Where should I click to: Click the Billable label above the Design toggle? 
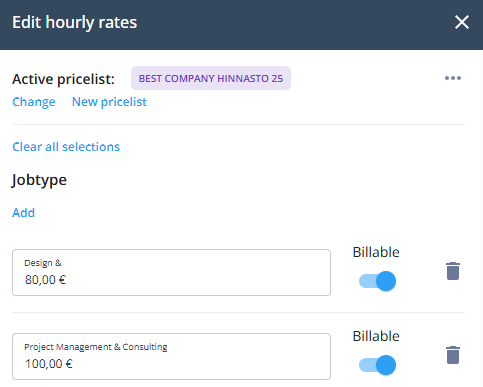click(376, 252)
